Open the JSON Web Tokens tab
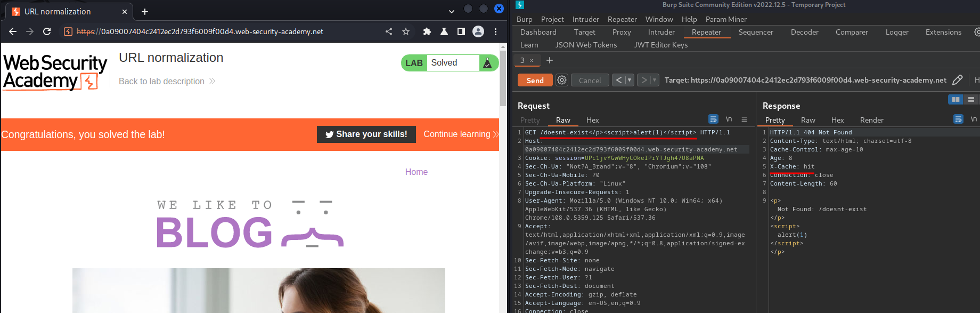980x313 pixels. tap(586, 45)
